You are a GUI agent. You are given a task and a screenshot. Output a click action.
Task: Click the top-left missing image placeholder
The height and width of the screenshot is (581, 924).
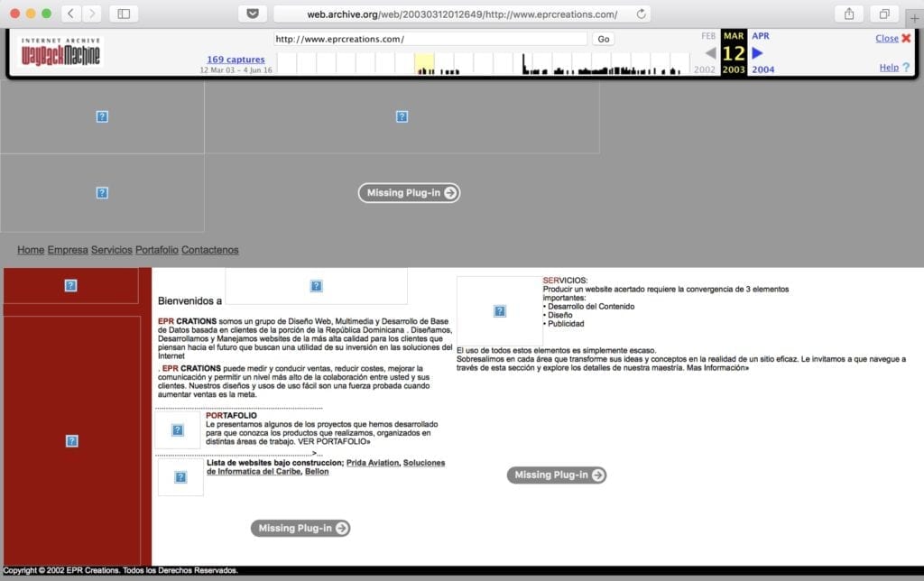[102, 116]
